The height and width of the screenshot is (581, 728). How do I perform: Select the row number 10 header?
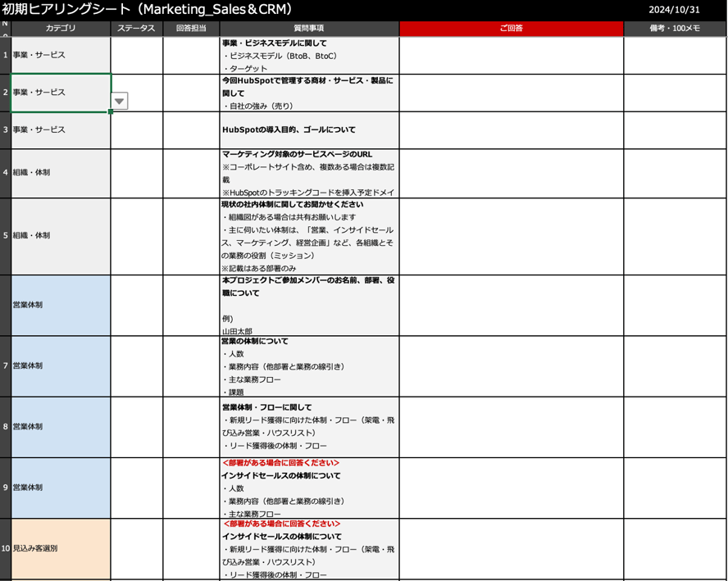click(x=5, y=548)
